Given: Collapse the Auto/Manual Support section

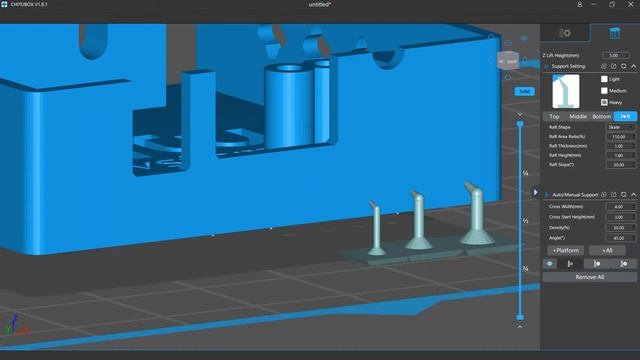Looking at the screenshot, I should [633, 195].
